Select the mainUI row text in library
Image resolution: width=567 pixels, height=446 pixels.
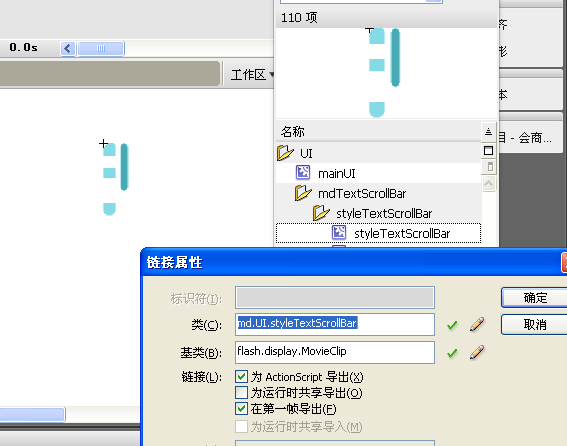pos(337,174)
